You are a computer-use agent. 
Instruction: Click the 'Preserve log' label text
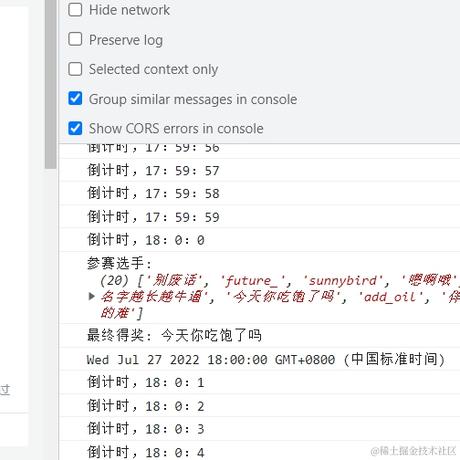tap(126, 40)
